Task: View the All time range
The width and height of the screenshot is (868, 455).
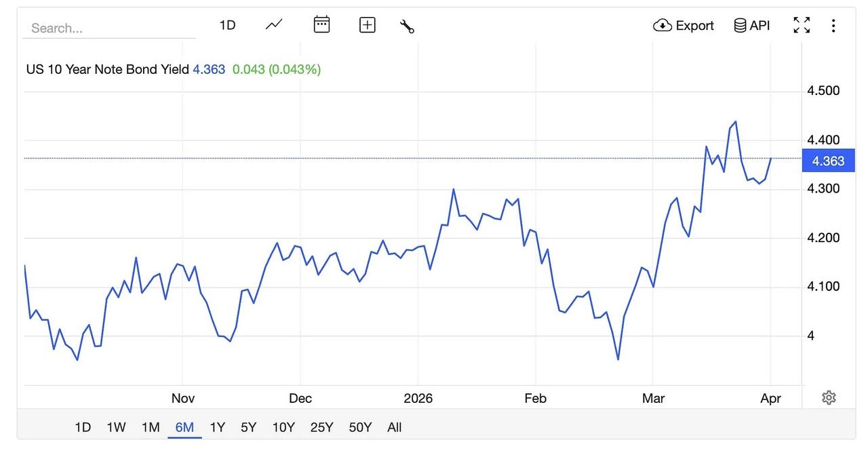Action: coord(395,427)
